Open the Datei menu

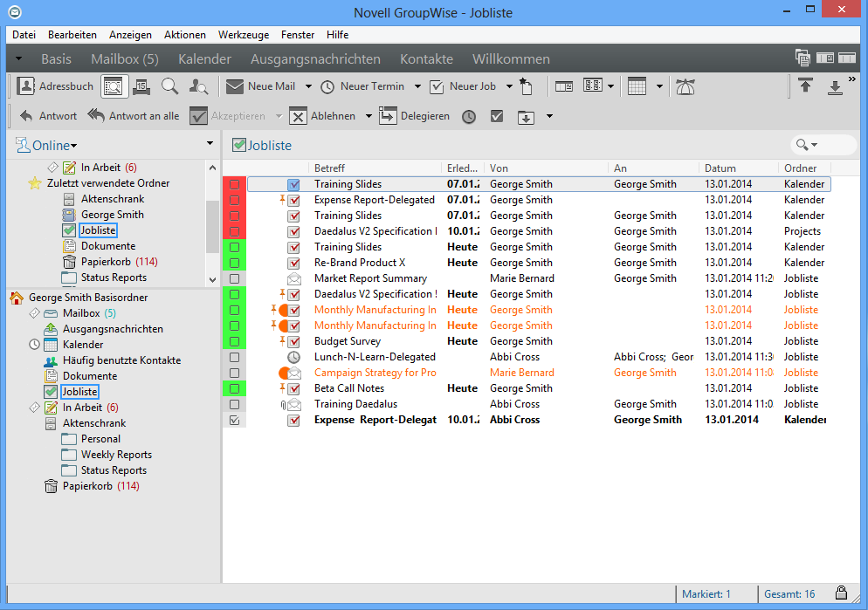(x=24, y=35)
